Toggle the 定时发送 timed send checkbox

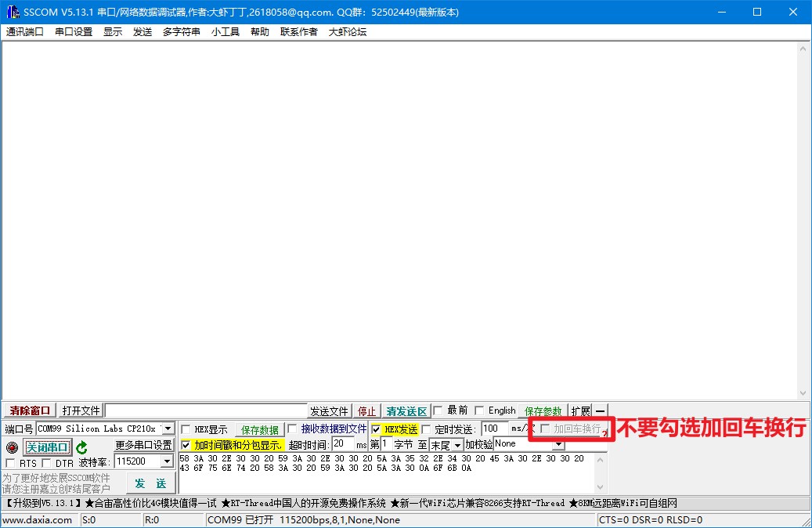coord(427,429)
